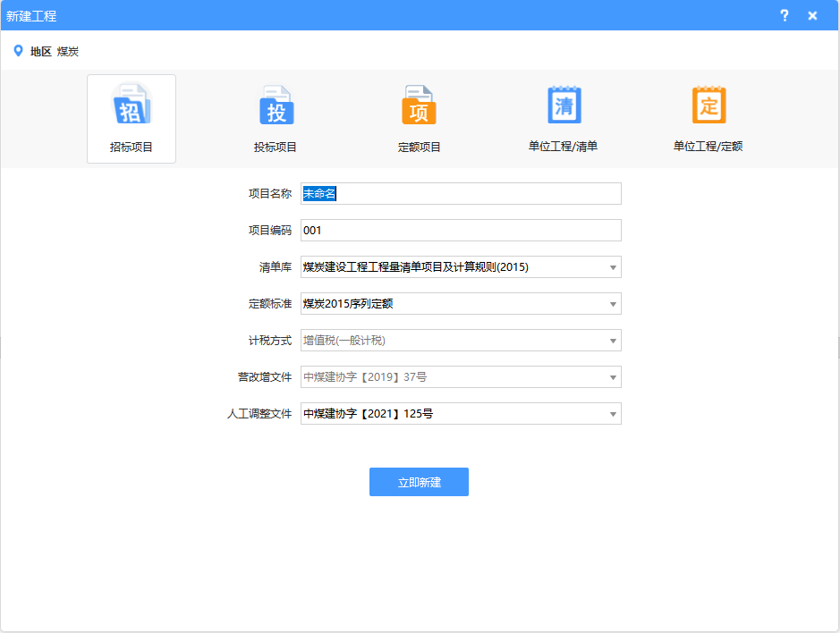Click the 招标项目 label text
840x633 pixels.
pyautogui.click(x=132, y=148)
